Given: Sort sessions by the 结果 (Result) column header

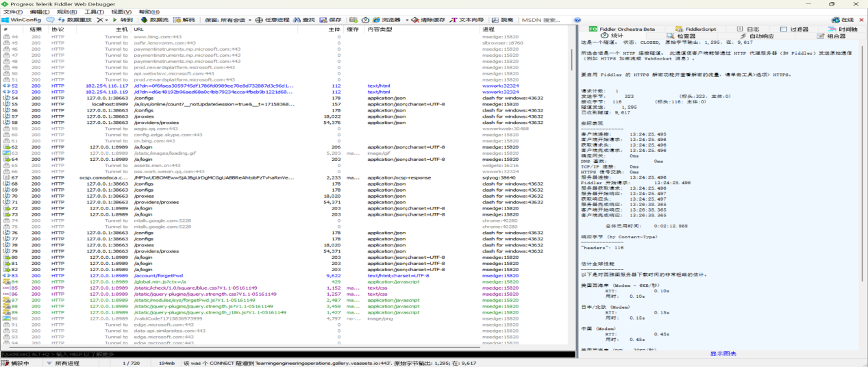Looking at the screenshot, I should (x=35, y=29).
